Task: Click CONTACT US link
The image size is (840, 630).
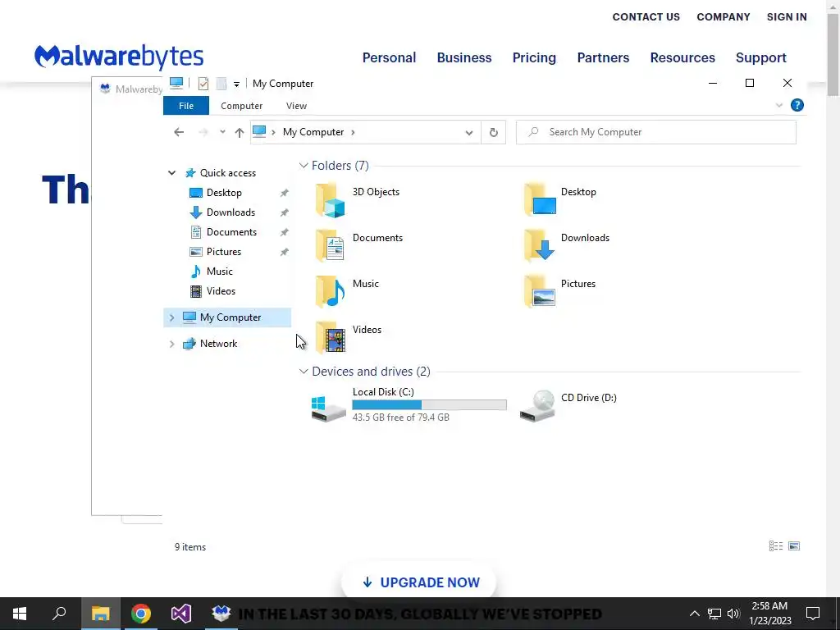Action: tap(646, 17)
